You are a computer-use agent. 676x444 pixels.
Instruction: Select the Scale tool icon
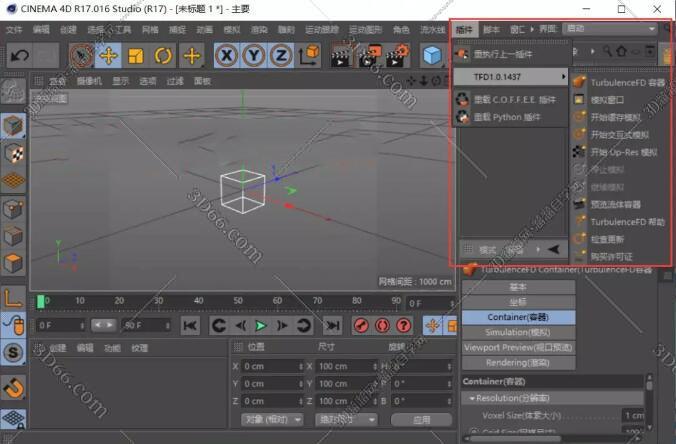(135, 56)
